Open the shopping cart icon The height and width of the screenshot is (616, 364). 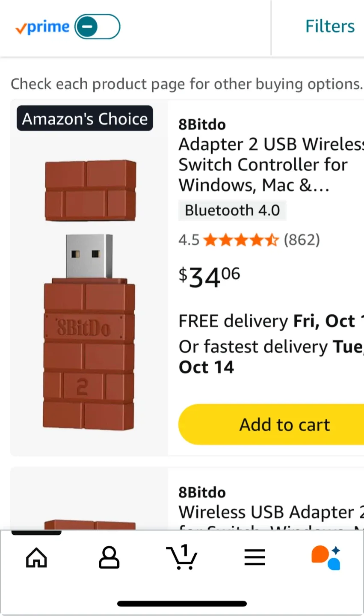pos(182,557)
